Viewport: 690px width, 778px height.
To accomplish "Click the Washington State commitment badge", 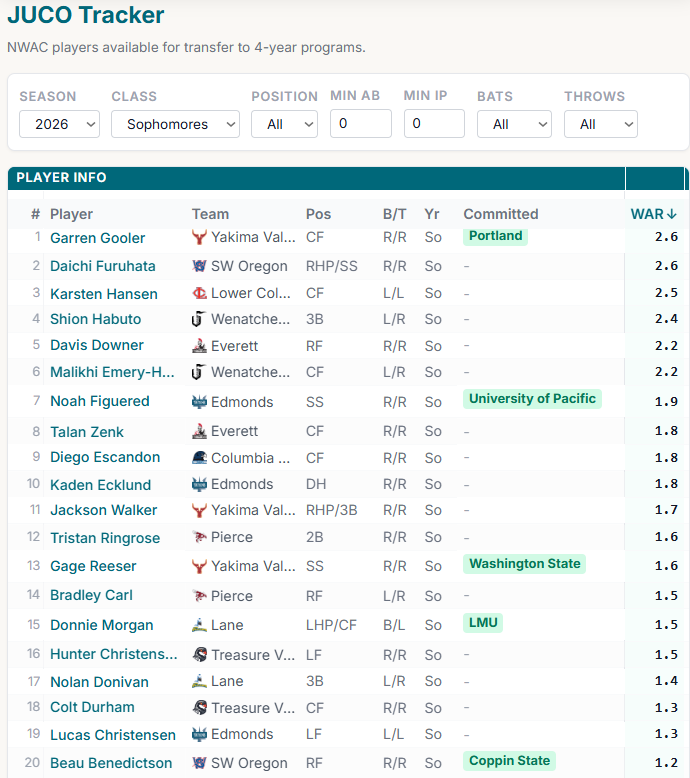I will (x=524, y=564).
